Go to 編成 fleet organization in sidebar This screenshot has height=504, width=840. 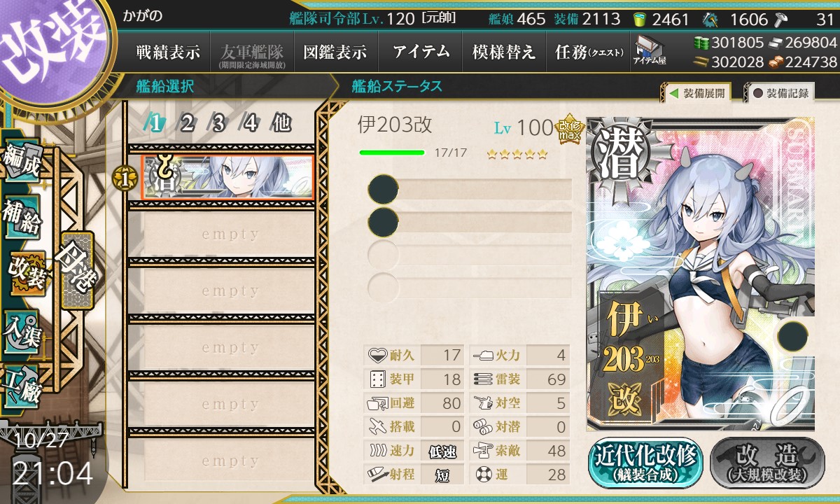(x=22, y=162)
